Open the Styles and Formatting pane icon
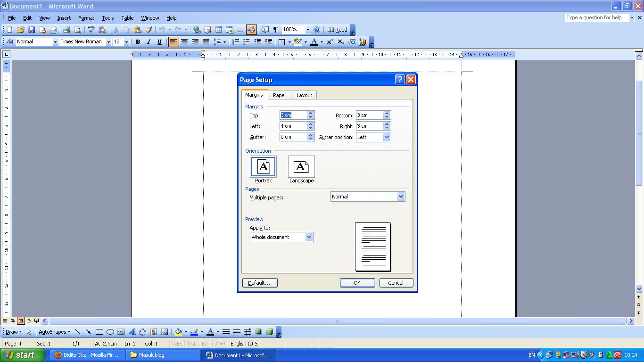The image size is (644, 362). pyautogui.click(x=9, y=42)
